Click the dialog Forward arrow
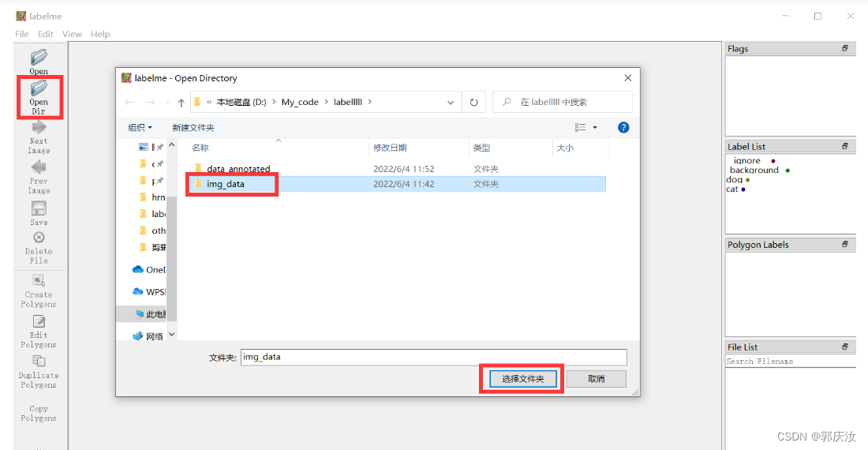This screenshot has height=450, width=868. point(150,103)
